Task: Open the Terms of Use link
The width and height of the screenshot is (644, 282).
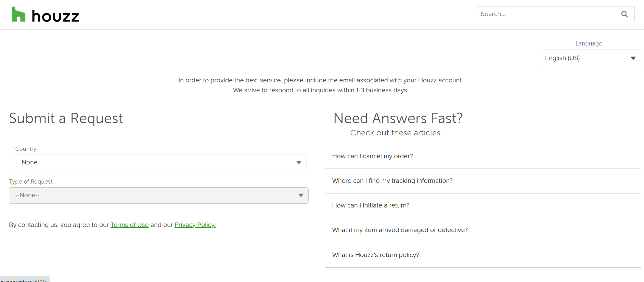Action: click(129, 225)
